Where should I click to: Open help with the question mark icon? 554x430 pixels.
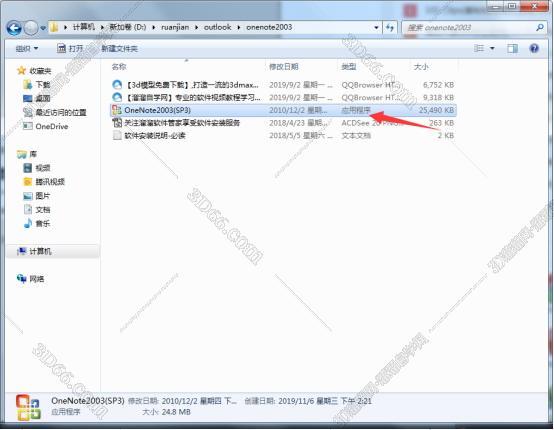click(534, 48)
